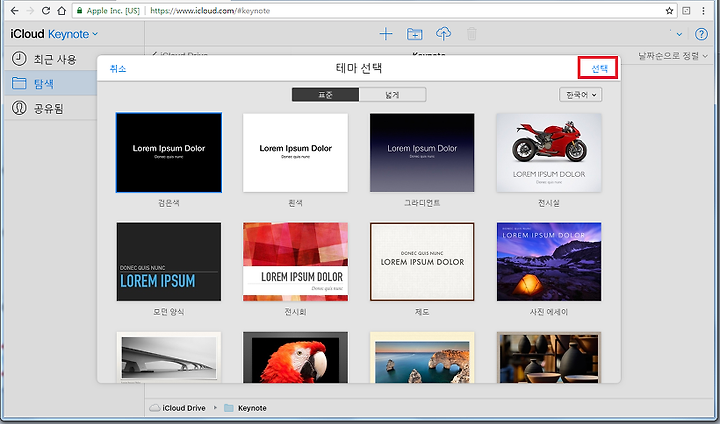The height and width of the screenshot is (424, 720).
Task: Click 선택 to confirm the theme
Action: [x=599, y=68]
